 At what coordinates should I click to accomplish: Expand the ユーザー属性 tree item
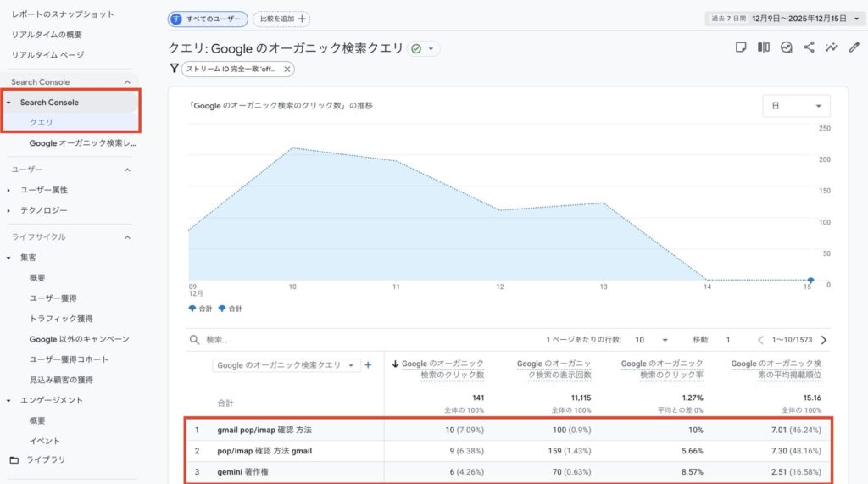[8, 190]
